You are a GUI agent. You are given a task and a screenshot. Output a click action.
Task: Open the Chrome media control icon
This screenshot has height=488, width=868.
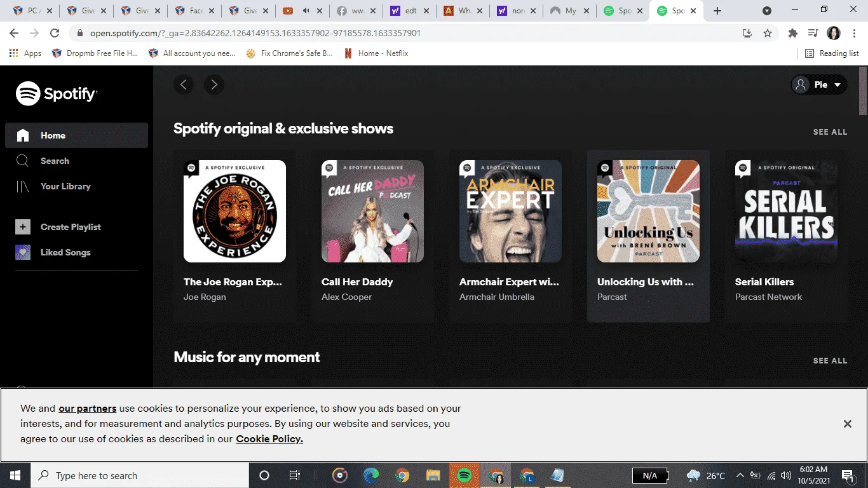(813, 33)
